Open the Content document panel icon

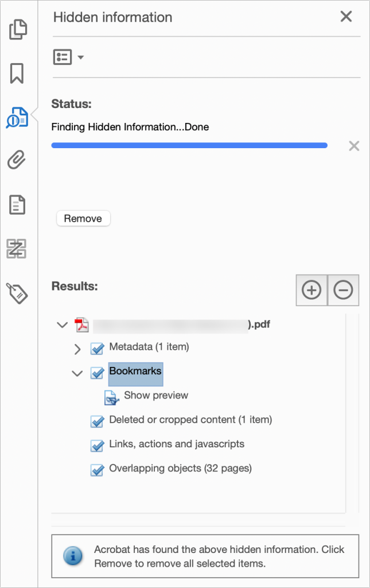(x=17, y=205)
